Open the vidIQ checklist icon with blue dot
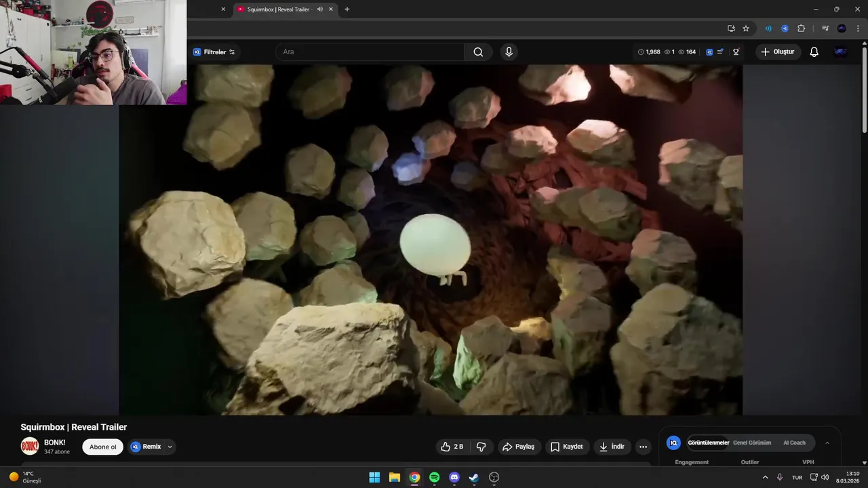868x488 pixels. click(720, 52)
